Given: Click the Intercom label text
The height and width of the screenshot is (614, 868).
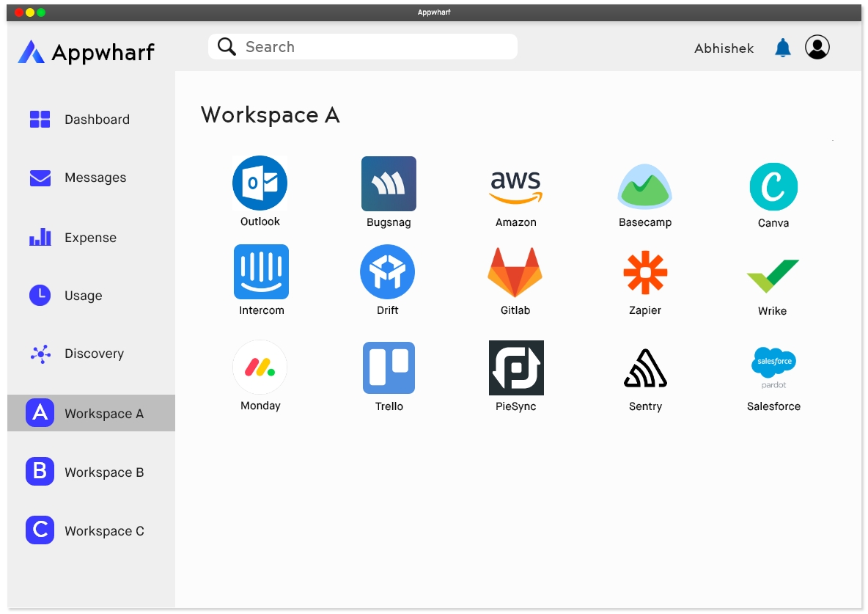Looking at the screenshot, I should point(261,310).
